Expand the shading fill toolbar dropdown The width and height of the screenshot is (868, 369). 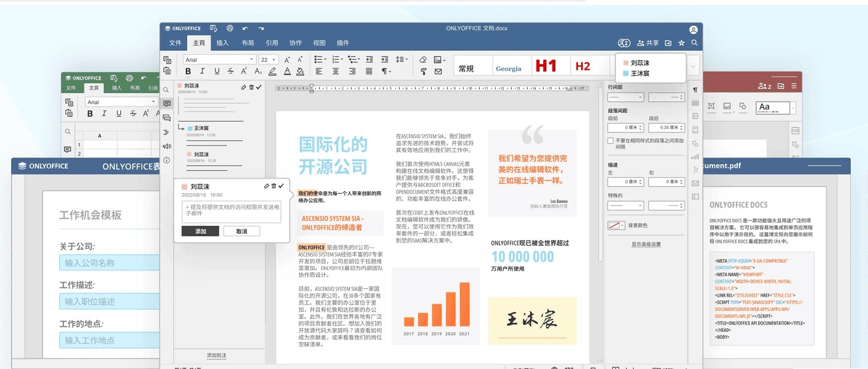pos(445,60)
